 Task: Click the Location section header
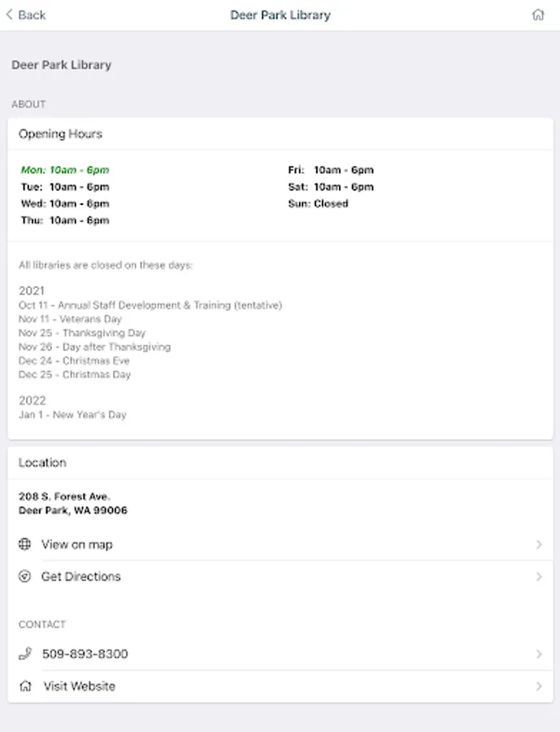point(42,463)
